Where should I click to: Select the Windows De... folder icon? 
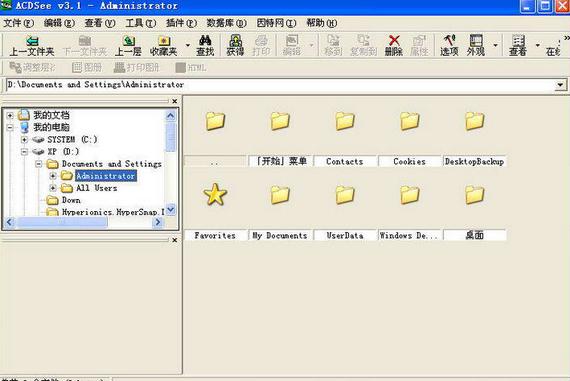(x=409, y=195)
